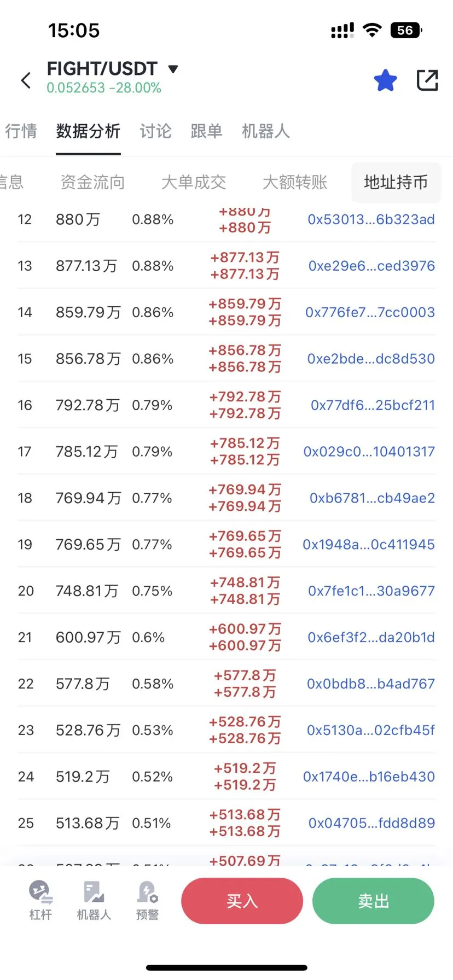The image size is (453, 980).
Task: Open the 机器人 bot icon in the bottom bar
Action: 94,900
